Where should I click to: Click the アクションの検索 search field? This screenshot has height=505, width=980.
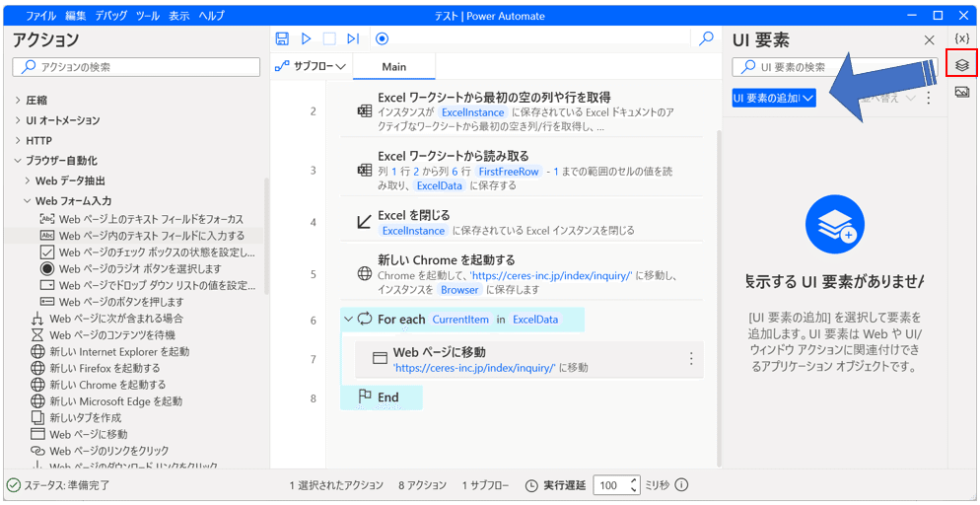click(136, 67)
